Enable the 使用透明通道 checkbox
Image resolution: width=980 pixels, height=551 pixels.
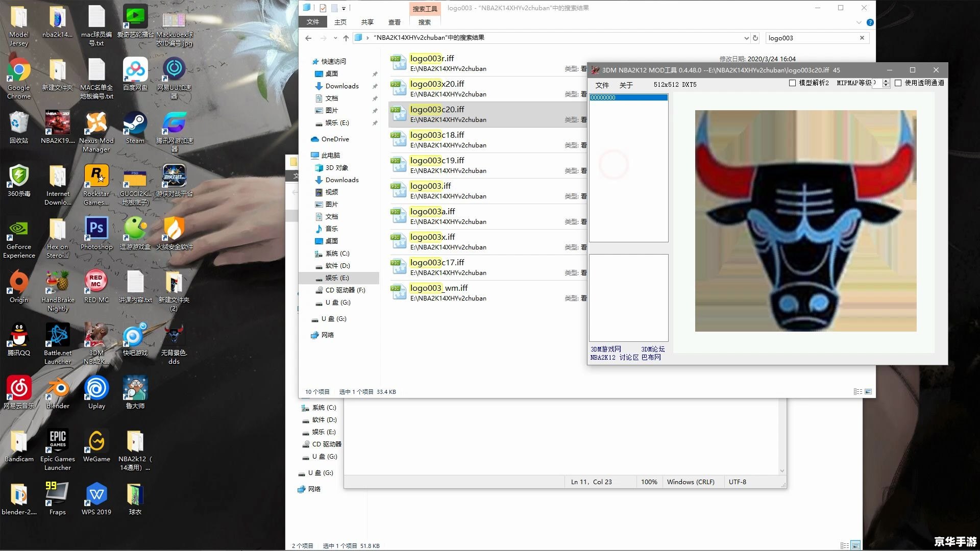point(898,83)
